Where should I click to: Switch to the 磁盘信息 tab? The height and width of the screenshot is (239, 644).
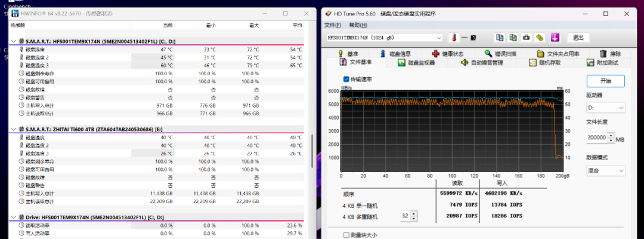(x=395, y=54)
